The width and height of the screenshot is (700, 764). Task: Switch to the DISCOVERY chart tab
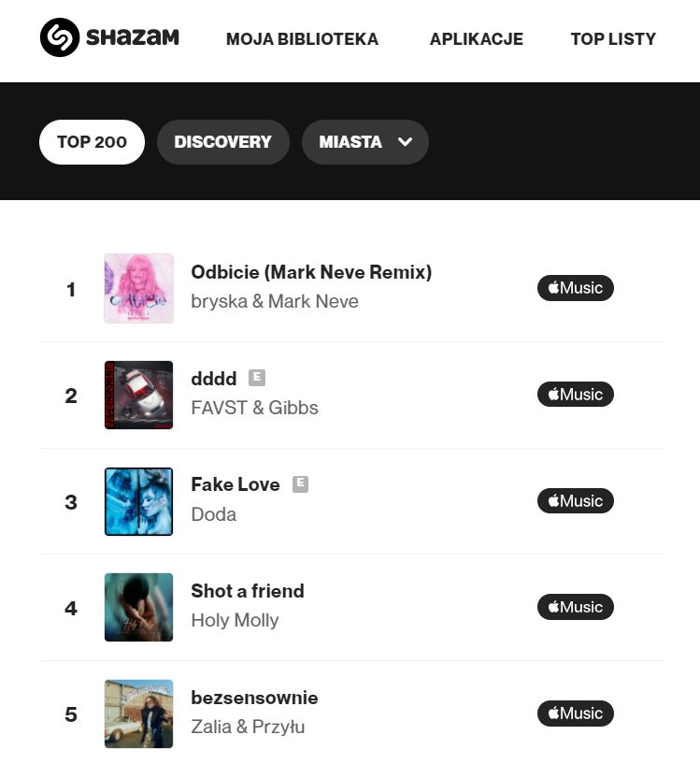tap(222, 142)
